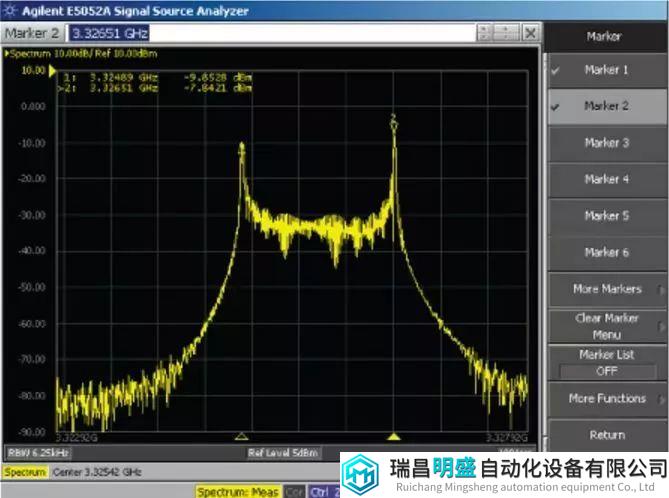This screenshot has width=669, height=498.
Task: Click the Spectrum 10.00dB/ Ref trace header
Action: [x=81, y=54]
